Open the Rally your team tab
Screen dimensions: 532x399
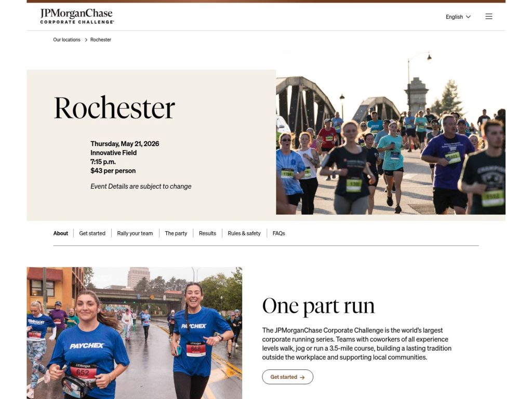(135, 233)
